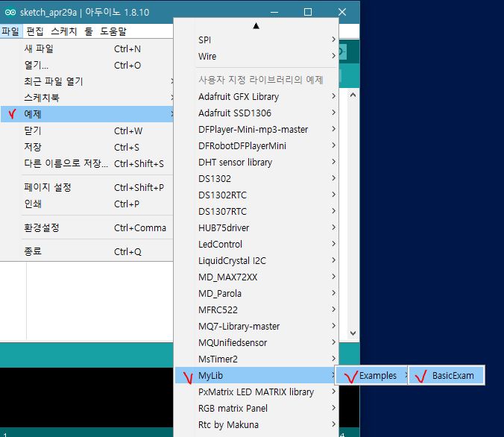This screenshot has height=437, width=504.
Task: Choose 인쇄 from the file menu
Action: [86, 204]
